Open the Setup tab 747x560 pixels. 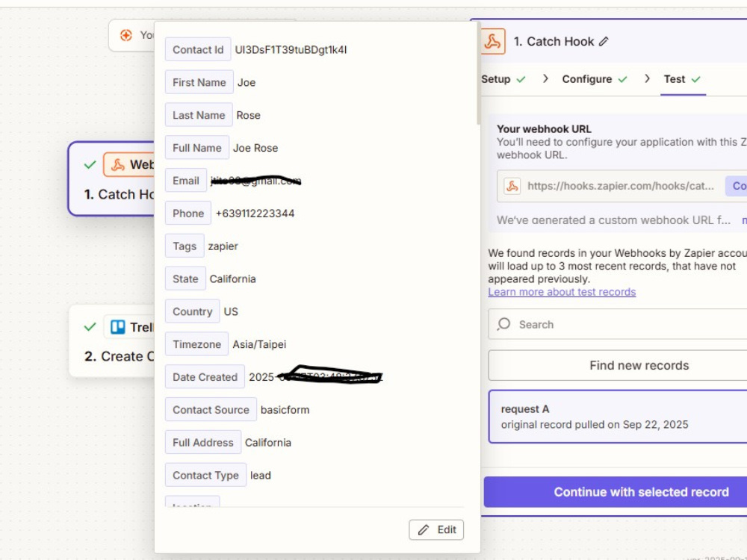click(x=503, y=80)
